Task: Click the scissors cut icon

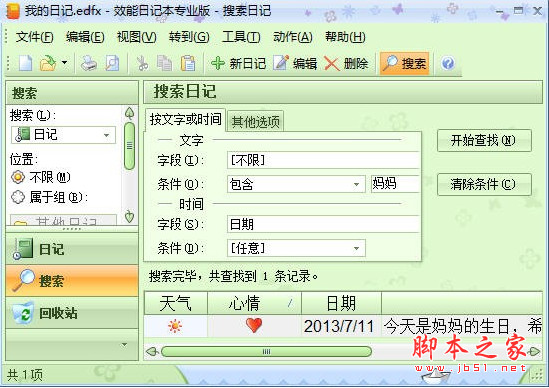Action: coord(142,63)
